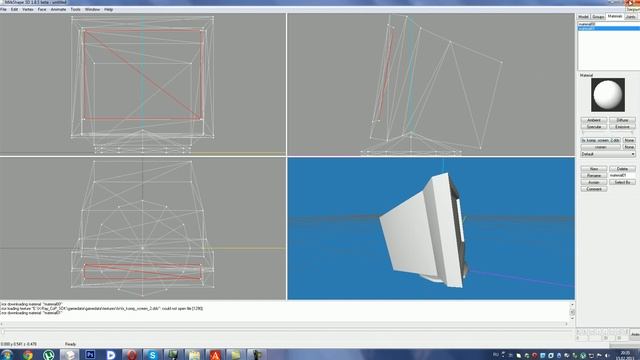640x360 pixels.
Task: Open the Default dropdown in Materials
Action: click(x=608, y=154)
